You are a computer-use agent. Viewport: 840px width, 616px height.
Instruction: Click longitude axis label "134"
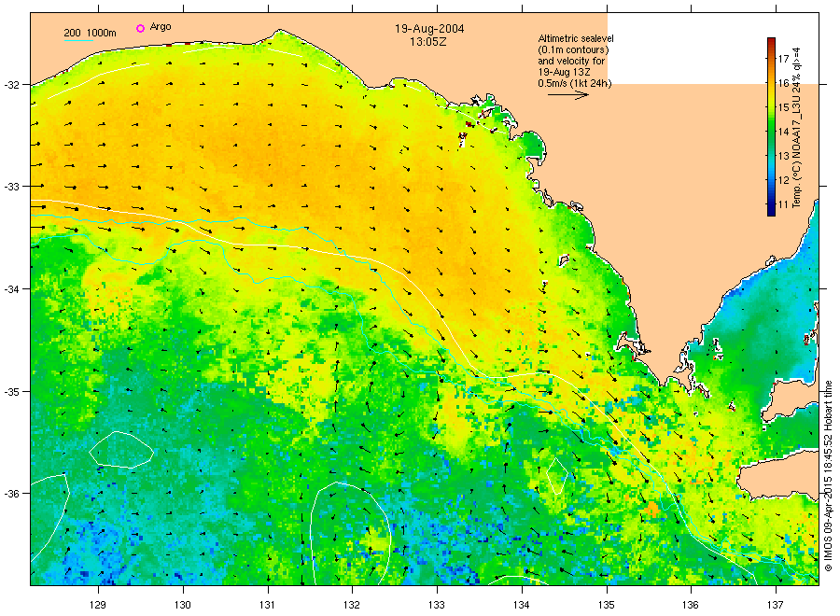[521, 606]
